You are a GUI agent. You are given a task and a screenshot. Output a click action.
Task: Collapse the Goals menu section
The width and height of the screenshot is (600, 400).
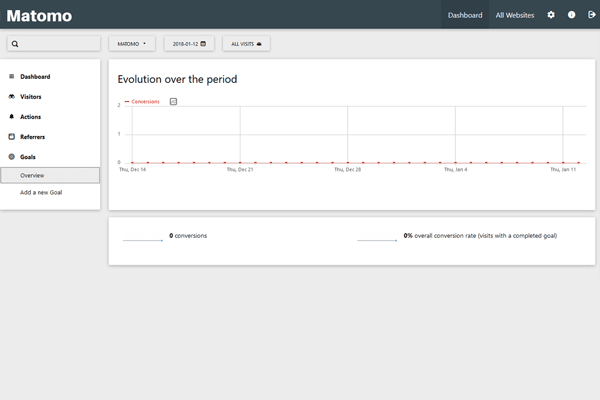click(28, 157)
